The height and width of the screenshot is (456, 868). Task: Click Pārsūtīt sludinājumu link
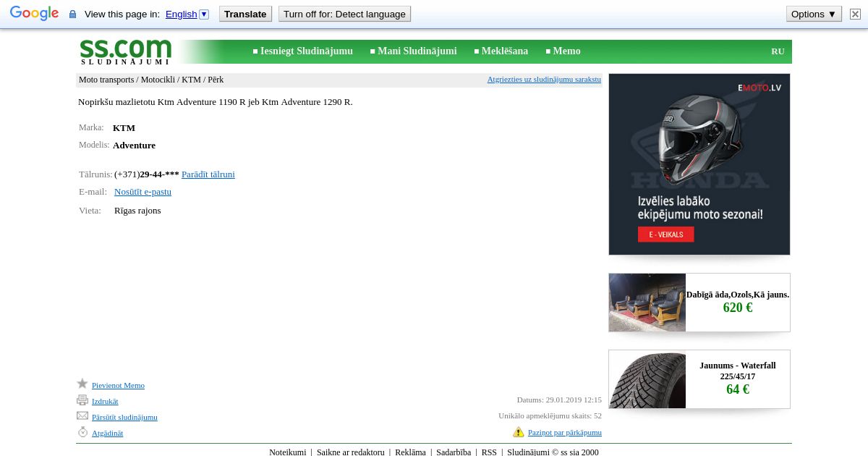tap(124, 417)
